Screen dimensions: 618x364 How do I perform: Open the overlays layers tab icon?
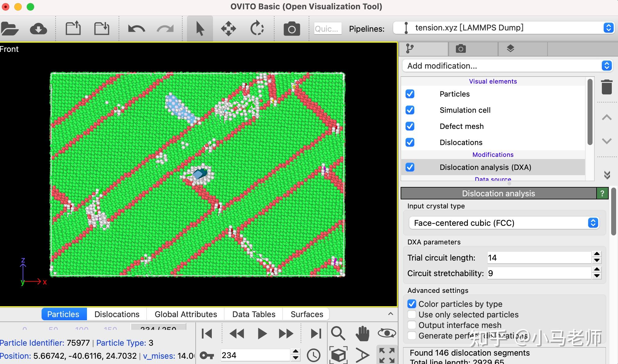point(510,49)
